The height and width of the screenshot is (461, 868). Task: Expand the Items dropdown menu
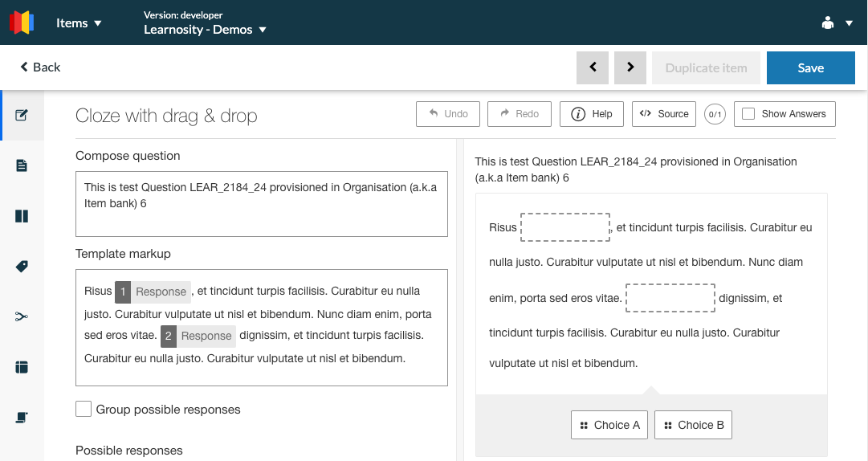79,23
